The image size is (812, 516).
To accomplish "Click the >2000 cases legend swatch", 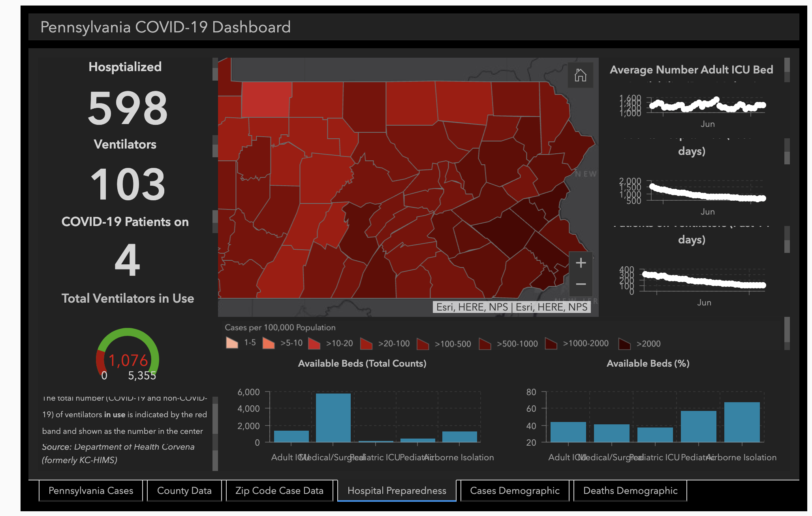I will click(624, 344).
